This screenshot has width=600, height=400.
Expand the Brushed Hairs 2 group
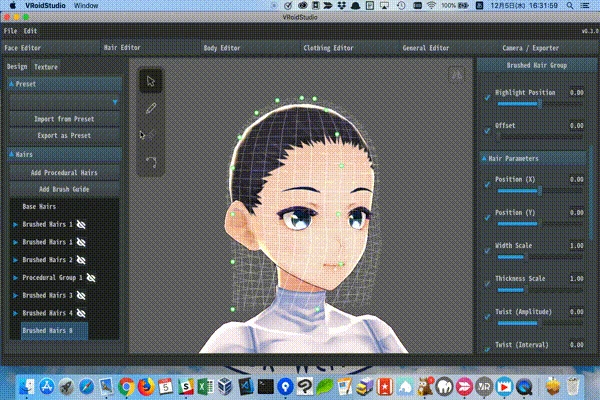(x=15, y=260)
